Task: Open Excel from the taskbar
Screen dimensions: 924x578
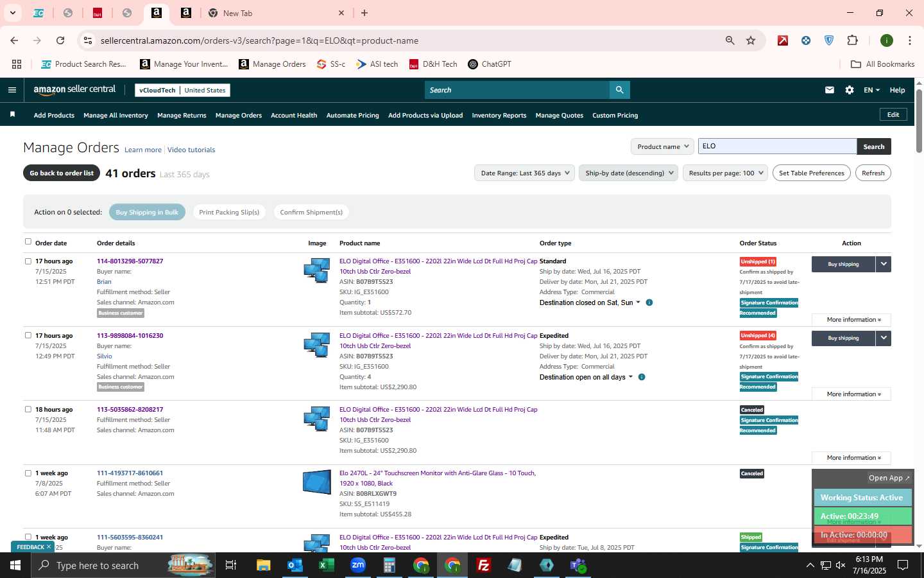Action: [327, 565]
